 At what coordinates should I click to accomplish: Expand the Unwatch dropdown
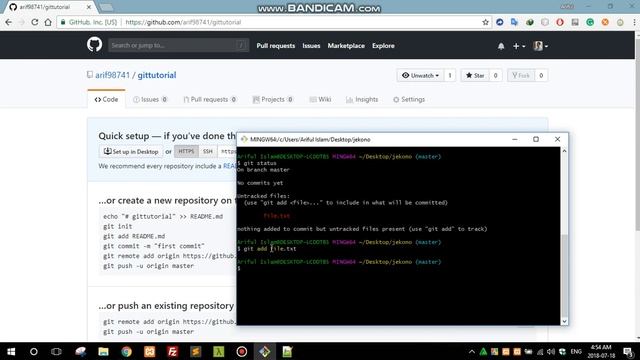point(420,76)
